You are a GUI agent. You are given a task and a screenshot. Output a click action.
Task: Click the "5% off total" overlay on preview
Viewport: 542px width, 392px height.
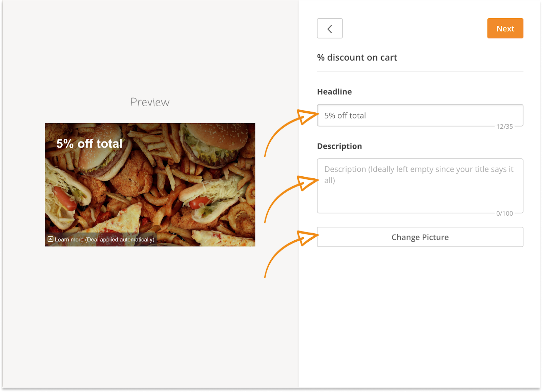[89, 144]
